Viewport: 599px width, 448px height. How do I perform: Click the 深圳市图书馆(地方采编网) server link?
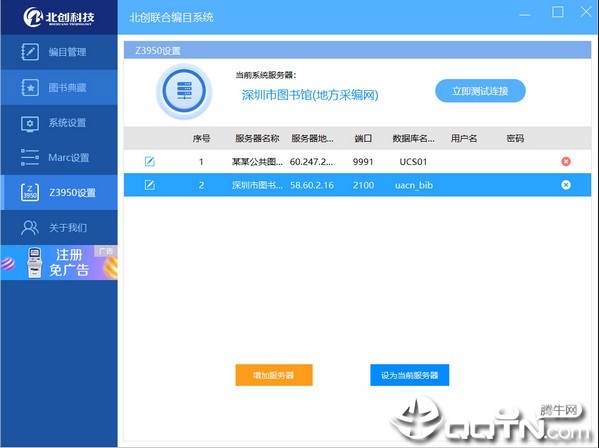coord(310,95)
